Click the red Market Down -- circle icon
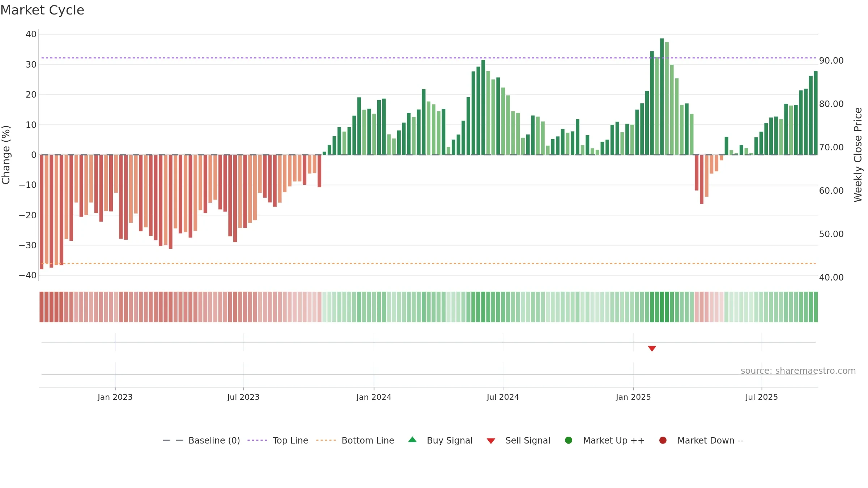 click(663, 440)
